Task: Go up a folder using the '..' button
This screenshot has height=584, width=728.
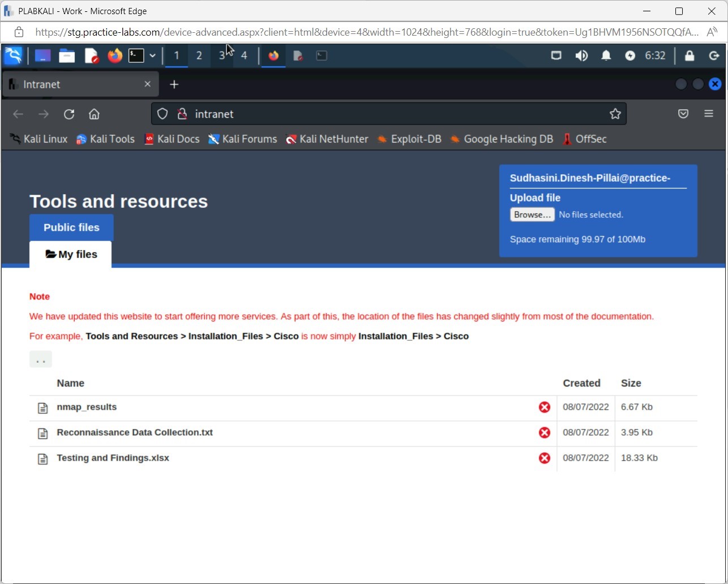Action: pos(41,359)
